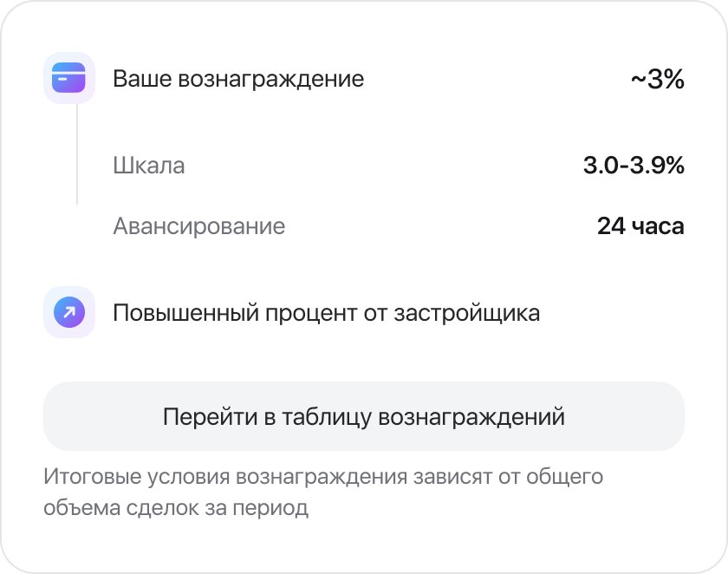Click the word застройщика in the bonus row
The image size is (728, 574).
[467, 312]
